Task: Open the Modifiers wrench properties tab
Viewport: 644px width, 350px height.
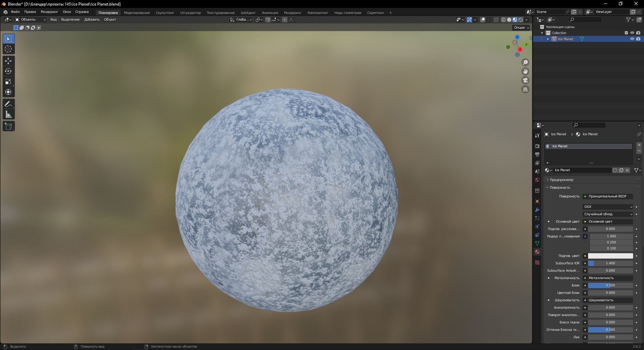Action: [537, 210]
